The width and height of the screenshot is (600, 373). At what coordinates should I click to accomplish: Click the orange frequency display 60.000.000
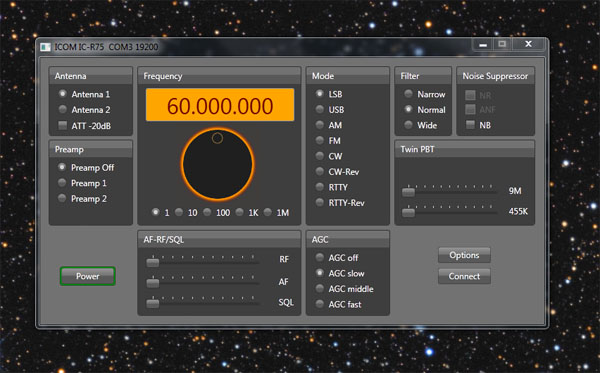click(220, 105)
